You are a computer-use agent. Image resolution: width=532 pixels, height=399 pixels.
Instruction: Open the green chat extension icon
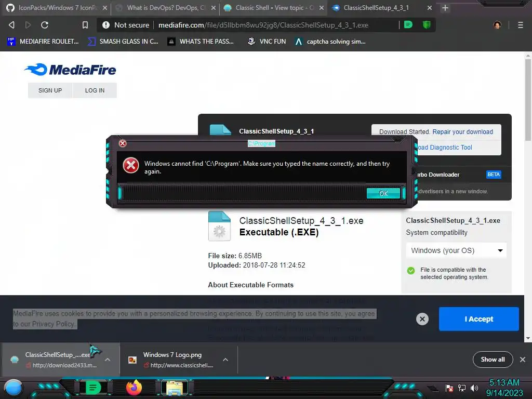pyautogui.click(x=408, y=24)
